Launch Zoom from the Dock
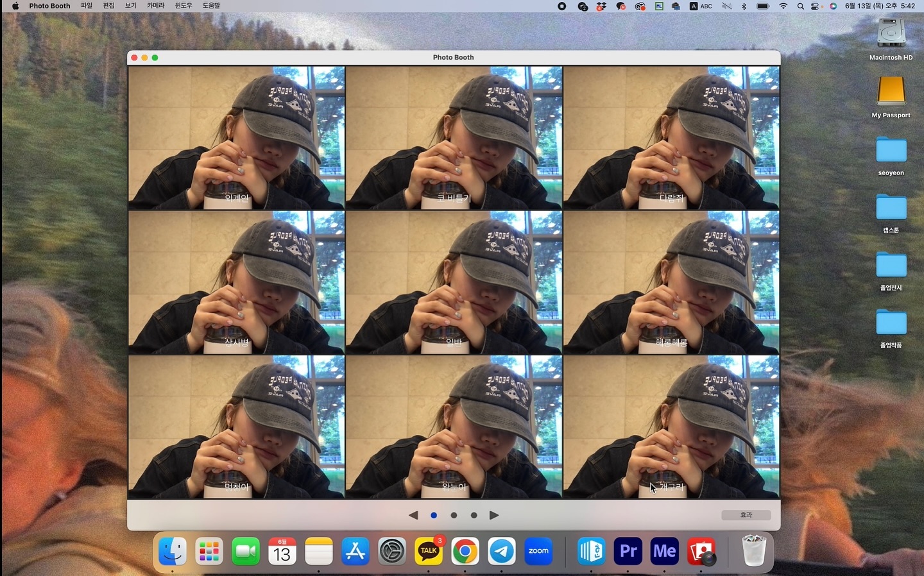Viewport: 924px width, 576px height. 538,551
